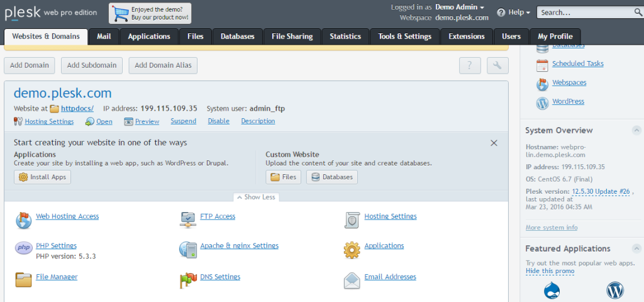Screen dimensions: 644x302
Task: Collapse the System Overview section
Action: pos(636,131)
